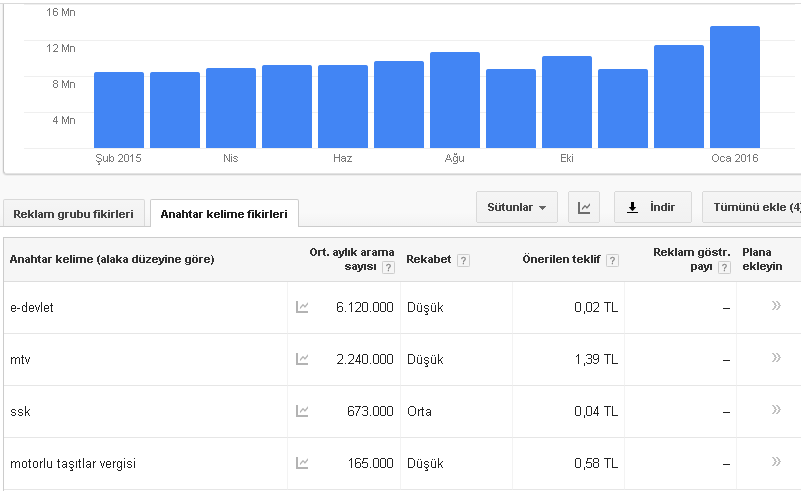
Task: Show help for Önerilen teklif column
Action: tap(612, 261)
